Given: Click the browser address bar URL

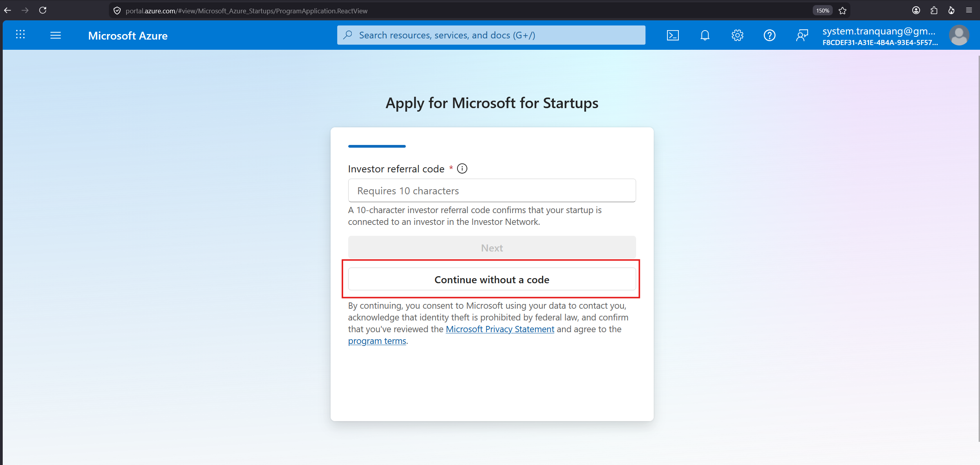Looking at the screenshot, I should tap(246, 11).
